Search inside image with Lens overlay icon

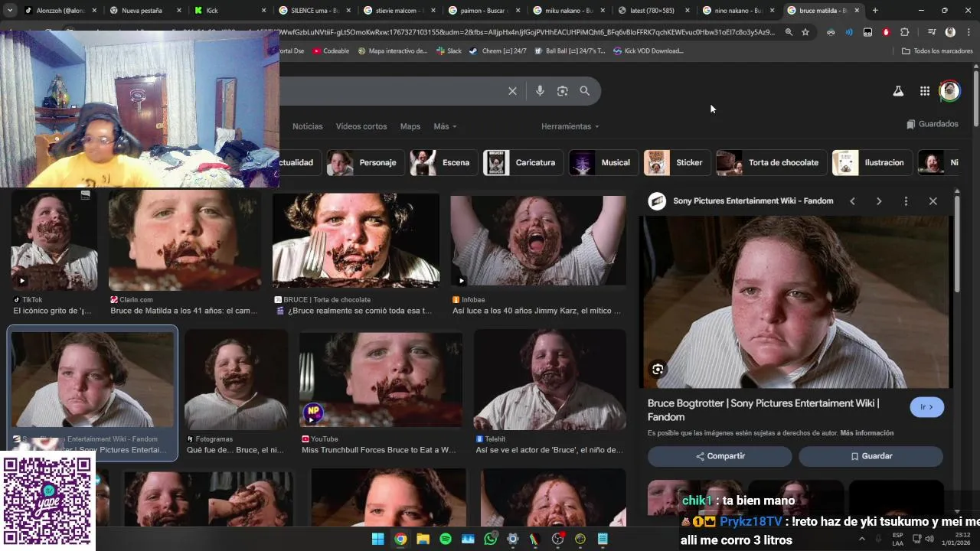point(658,370)
